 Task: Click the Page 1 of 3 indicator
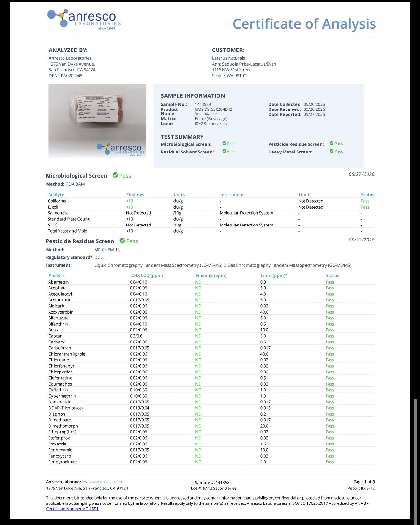(364, 482)
